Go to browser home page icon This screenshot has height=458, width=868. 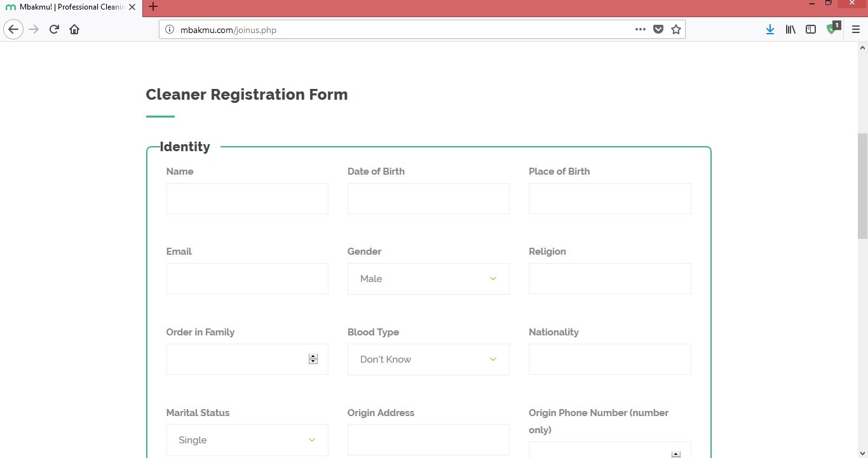pyautogui.click(x=74, y=29)
